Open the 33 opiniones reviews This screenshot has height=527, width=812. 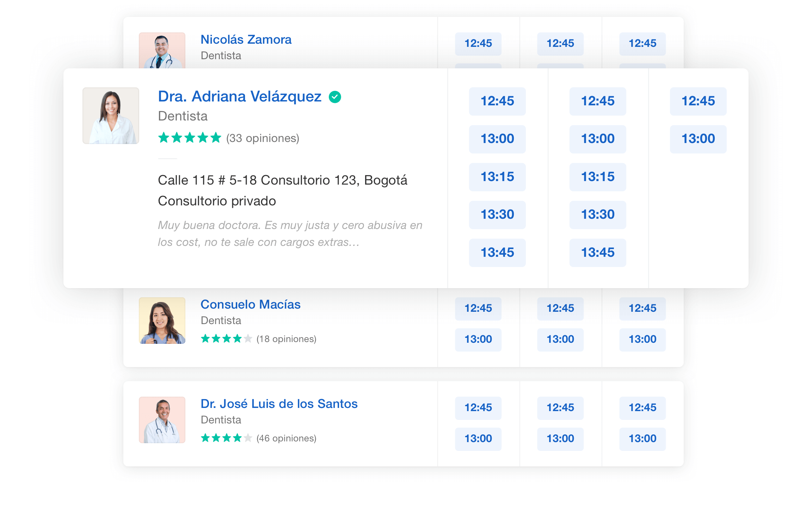click(263, 138)
